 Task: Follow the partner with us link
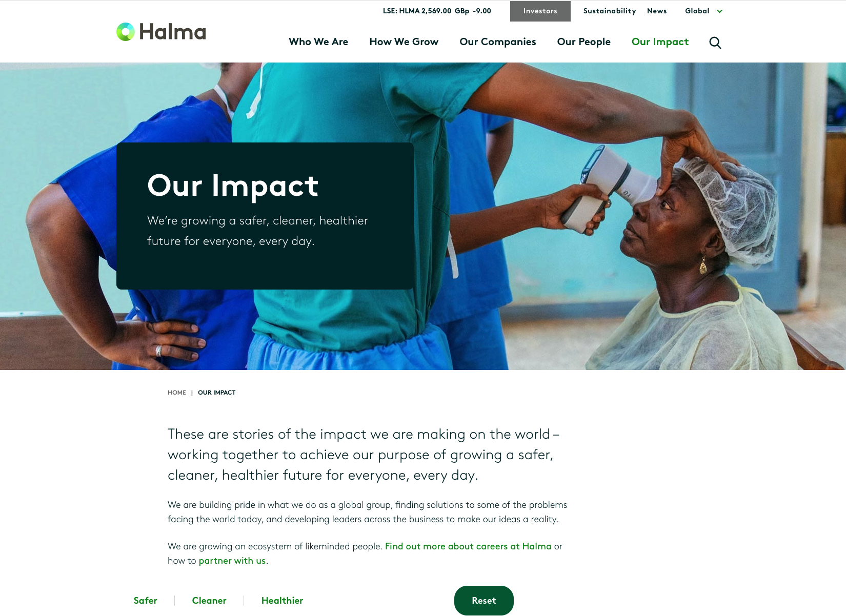click(x=232, y=561)
